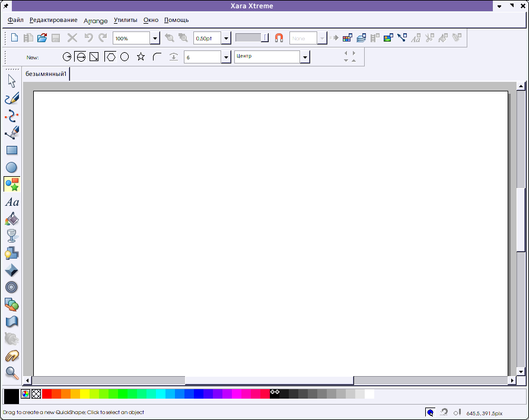Toggle the magnet snap button
This screenshot has height=420, width=529.
[279, 38]
